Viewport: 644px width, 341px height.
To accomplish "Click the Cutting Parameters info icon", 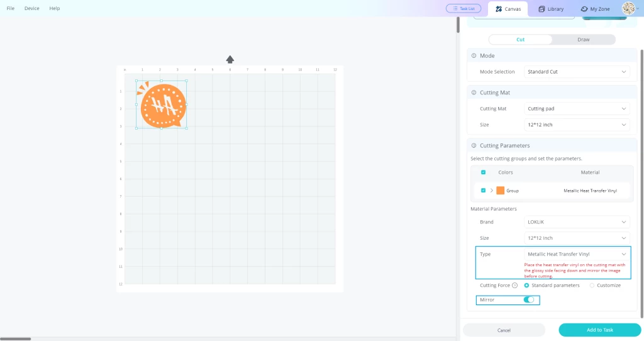I will [x=474, y=145].
